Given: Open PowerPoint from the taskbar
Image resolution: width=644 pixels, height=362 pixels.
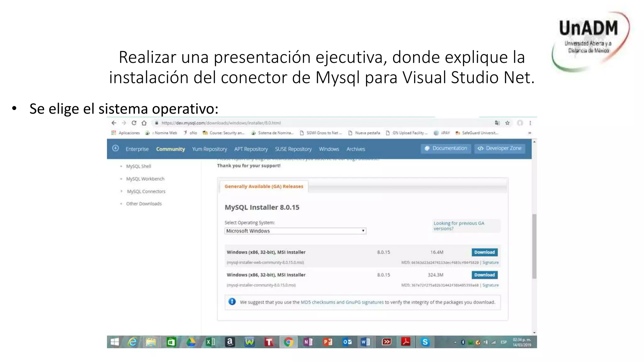Looking at the screenshot, I should click(x=327, y=342).
